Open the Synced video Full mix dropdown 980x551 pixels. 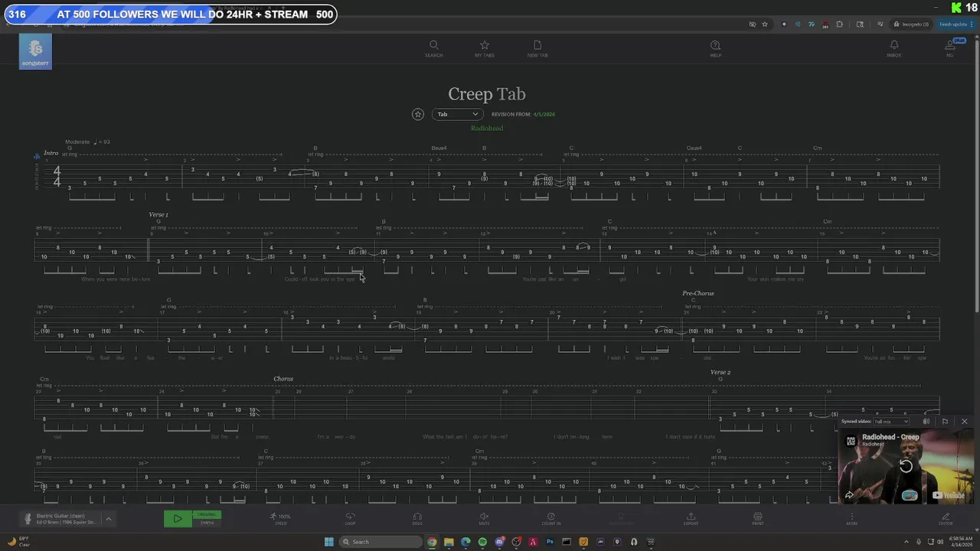tap(892, 422)
